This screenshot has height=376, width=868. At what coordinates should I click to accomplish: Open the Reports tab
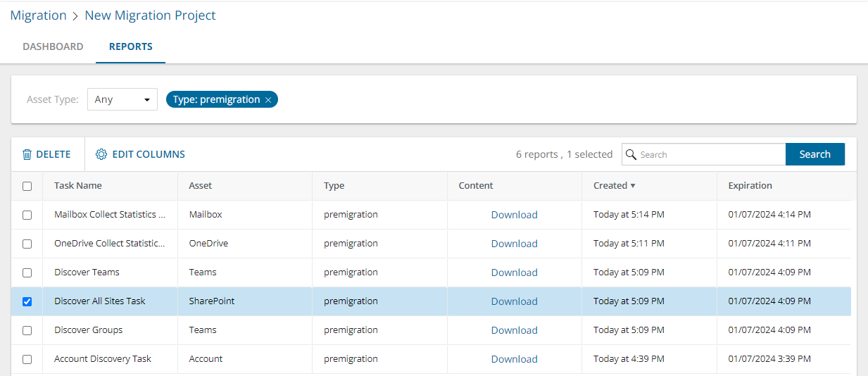tap(131, 46)
